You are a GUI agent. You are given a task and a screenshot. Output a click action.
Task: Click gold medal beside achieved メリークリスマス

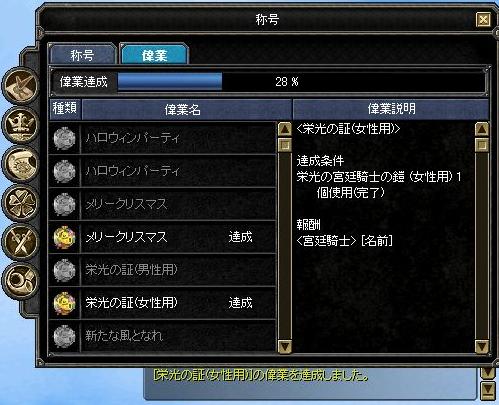point(64,237)
